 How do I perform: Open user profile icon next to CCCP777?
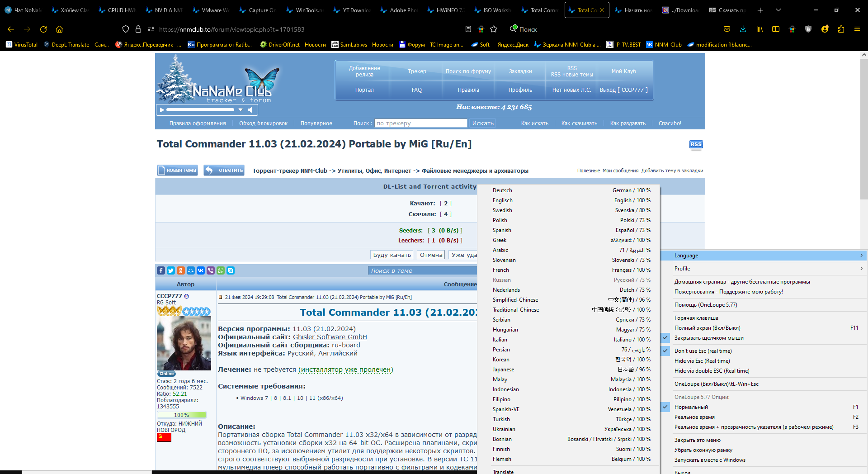[x=186, y=296]
